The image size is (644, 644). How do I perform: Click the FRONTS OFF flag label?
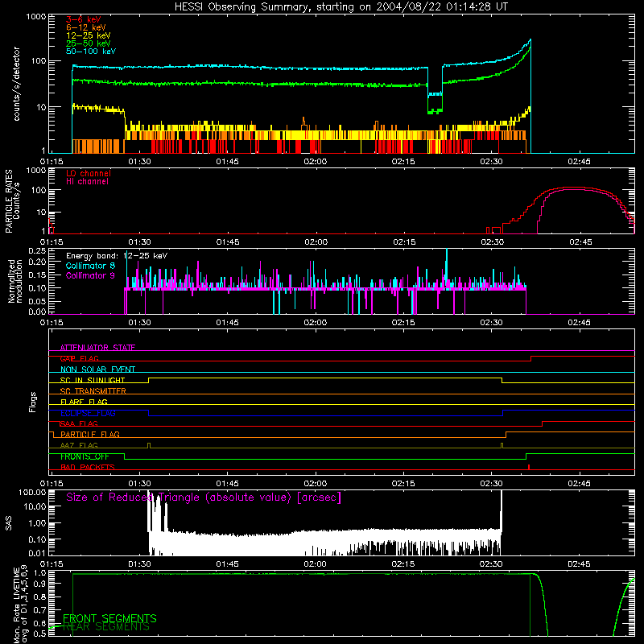coord(85,456)
